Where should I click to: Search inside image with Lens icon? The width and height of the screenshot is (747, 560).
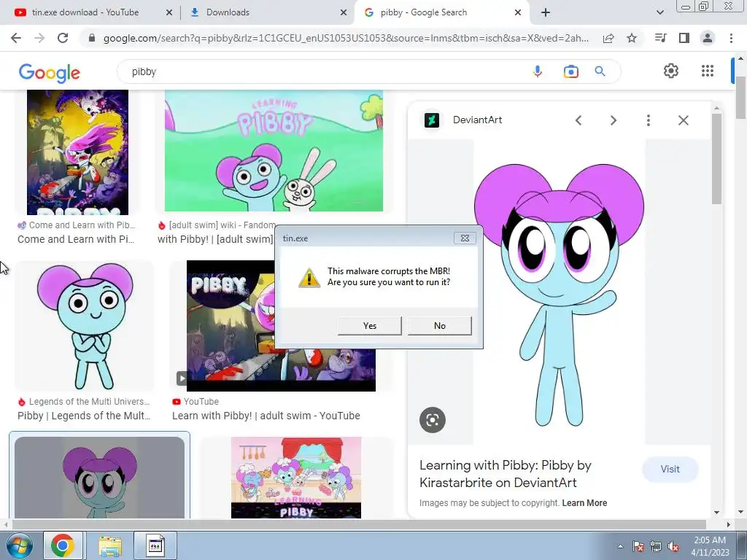click(x=433, y=420)
